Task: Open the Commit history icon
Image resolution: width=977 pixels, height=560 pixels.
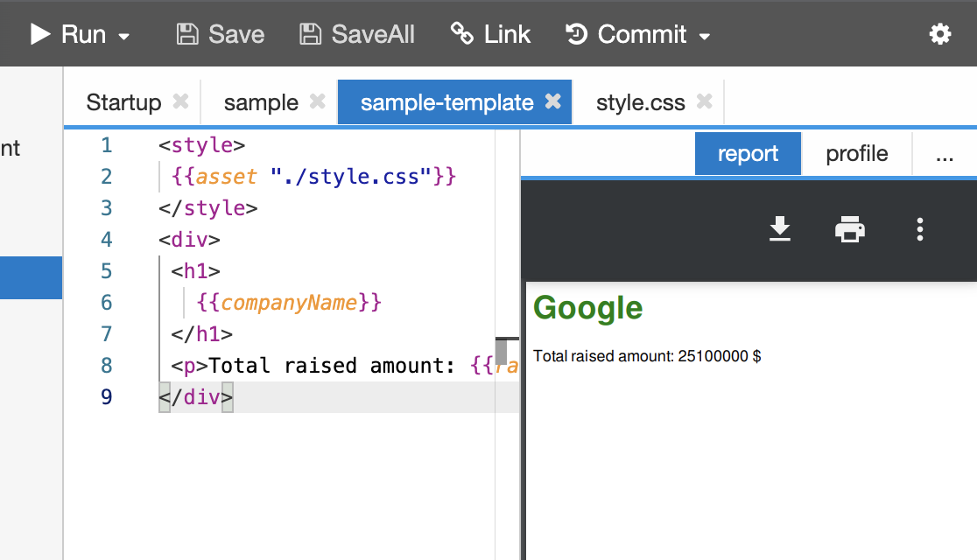Action: coord(576,34)
